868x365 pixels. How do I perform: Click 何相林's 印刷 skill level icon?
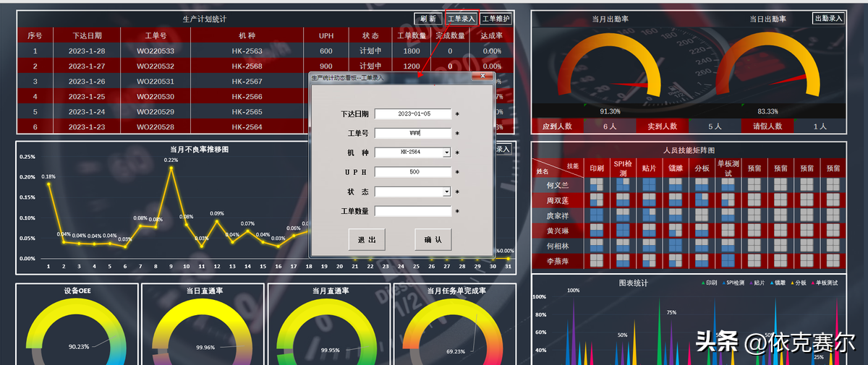[597, 246]
